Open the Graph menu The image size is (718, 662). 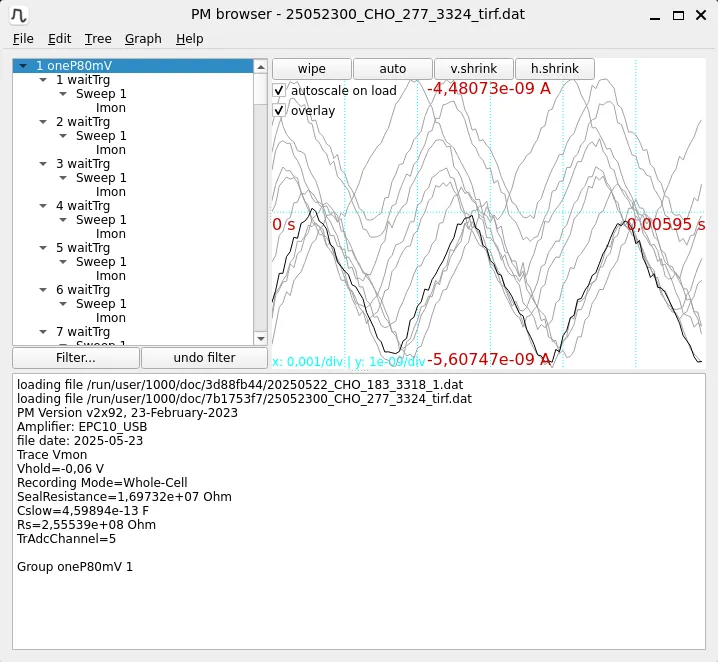[x=143, y=39]
